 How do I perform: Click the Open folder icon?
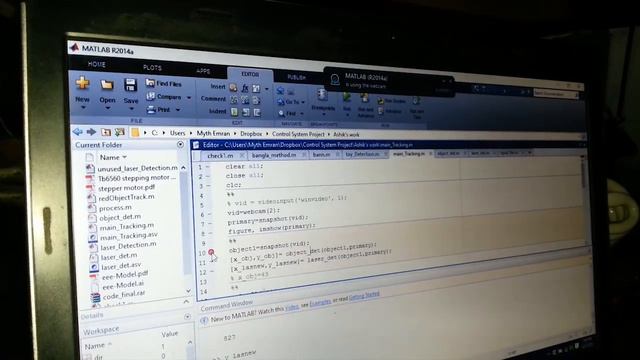coord(107,84)
